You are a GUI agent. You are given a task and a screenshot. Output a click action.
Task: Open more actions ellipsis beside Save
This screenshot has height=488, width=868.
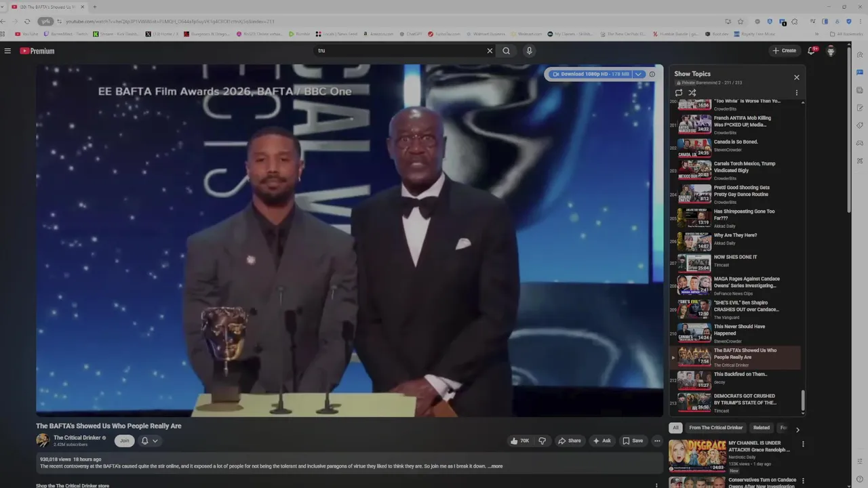pos(656,441)
